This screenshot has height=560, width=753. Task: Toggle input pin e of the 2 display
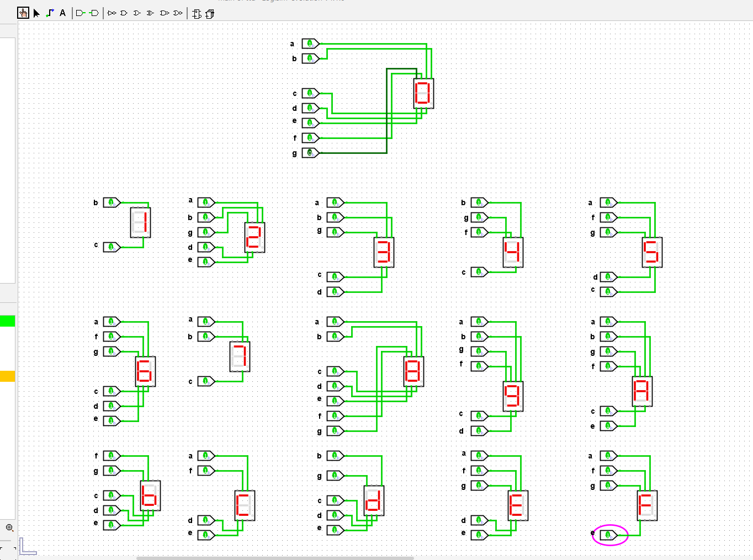(206, 262)
